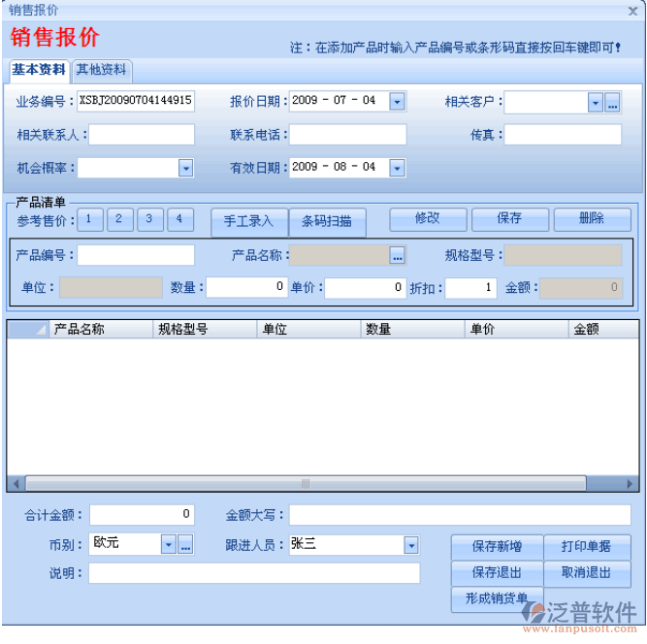Screen dimensions: 647x644
Task: Focus the 说明 notes field
Action: [x=254, y=573]
